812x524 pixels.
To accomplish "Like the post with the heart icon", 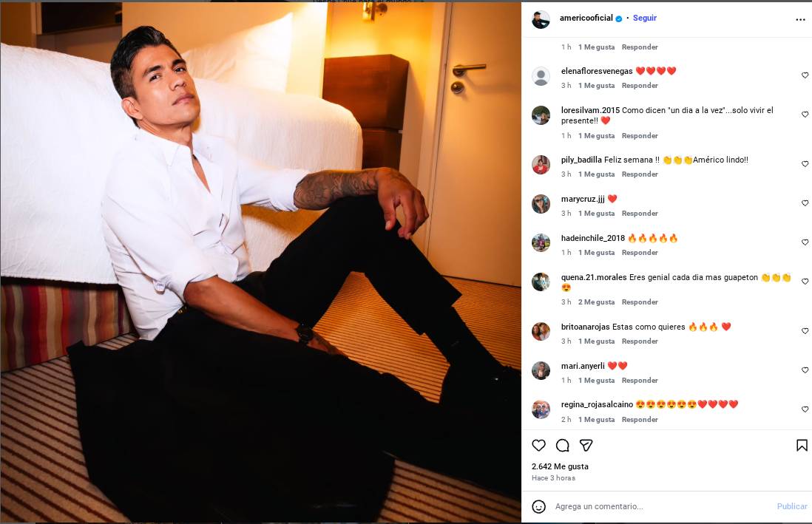I will 539,445.
